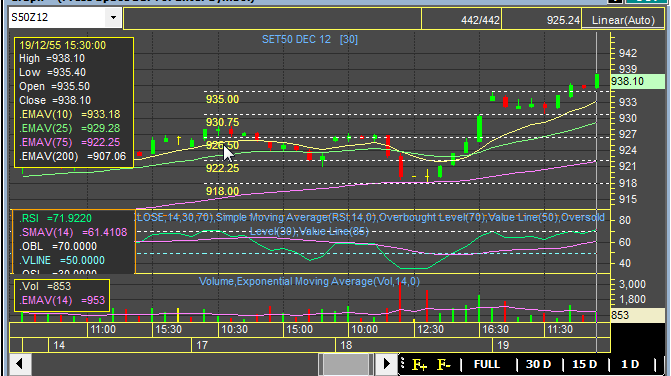Click the Linear(Auto) scale button
This screenshot has width=671, height=376.
pyautogui.click(x=623, y=20)
